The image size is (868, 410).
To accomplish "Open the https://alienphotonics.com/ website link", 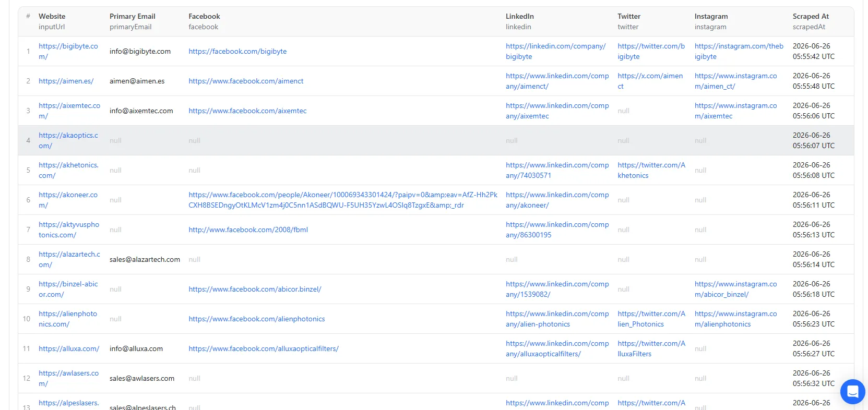I will coord(68,319).
